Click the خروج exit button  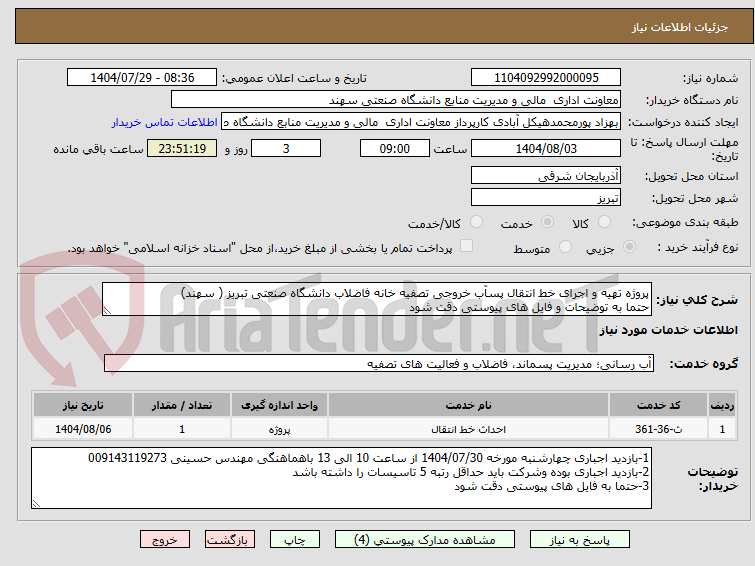165,540
